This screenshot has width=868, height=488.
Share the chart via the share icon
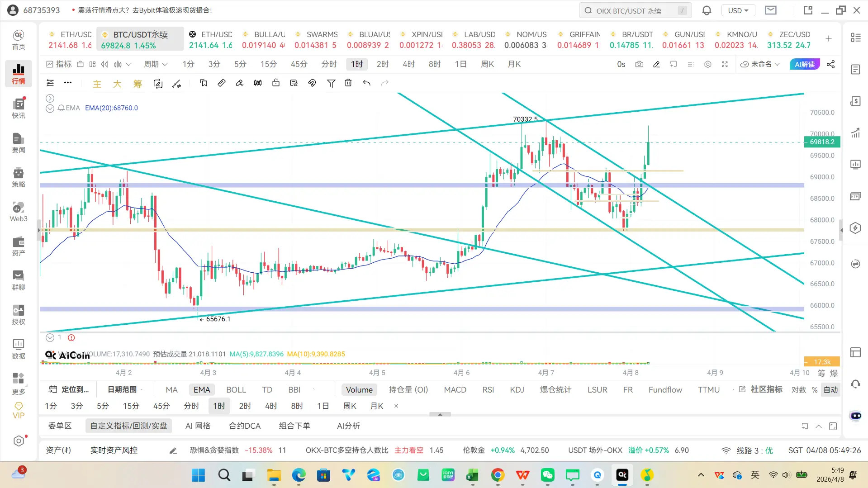[x=830, y=64]
